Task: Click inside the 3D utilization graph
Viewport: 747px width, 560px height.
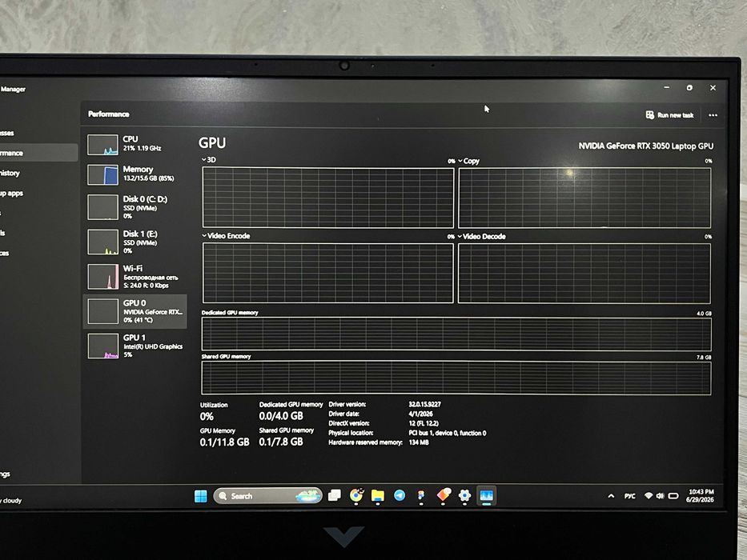Action: 327,198
